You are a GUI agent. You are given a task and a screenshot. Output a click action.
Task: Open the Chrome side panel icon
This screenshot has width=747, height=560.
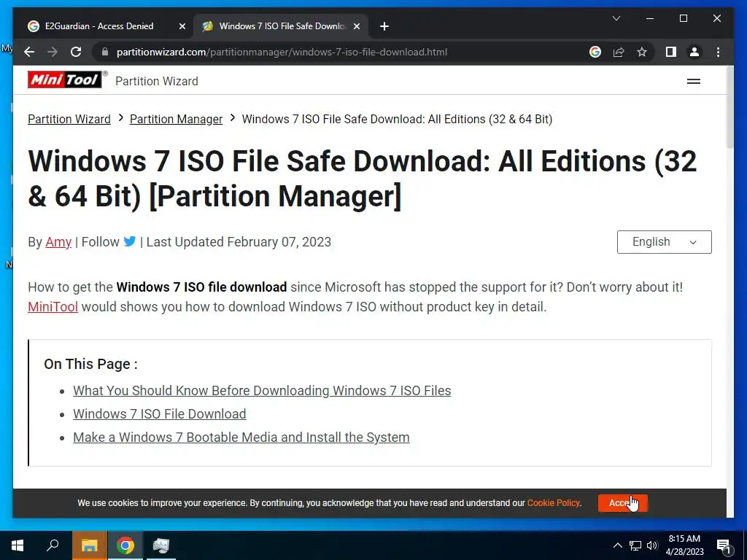tap(671, 52)
